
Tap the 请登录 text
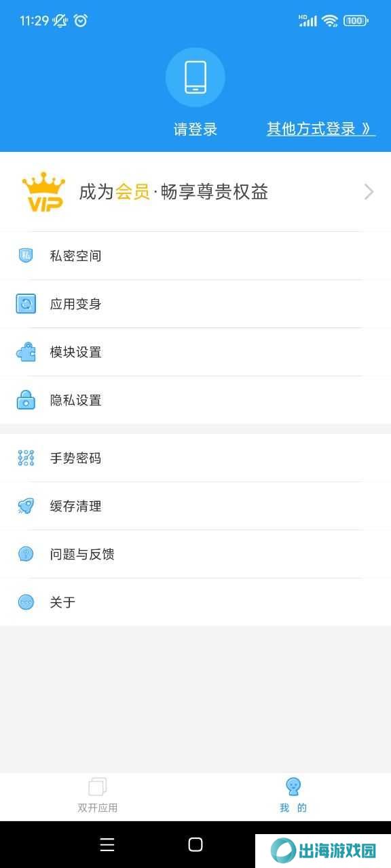[195, 130]
